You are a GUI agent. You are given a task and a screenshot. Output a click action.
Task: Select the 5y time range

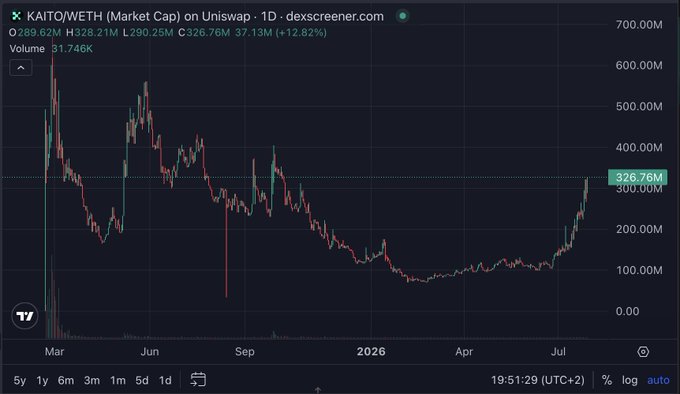20,381
